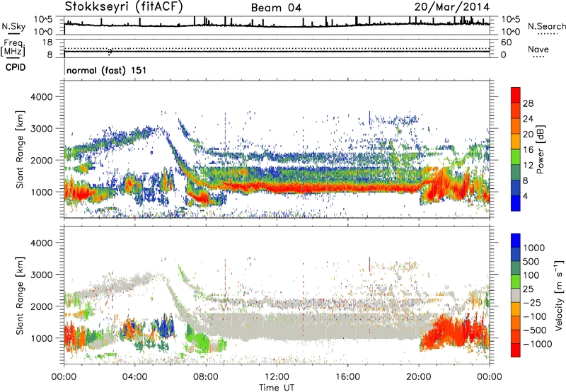The image size is (566, 392).
Task: Click the '4000' tick on the power panel
Action: [42, 97]
